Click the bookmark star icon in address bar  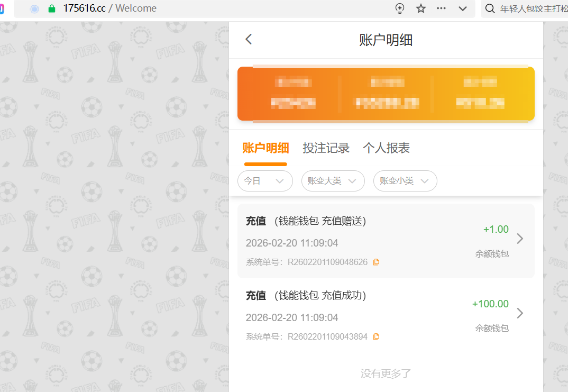[x=421, y=8]
